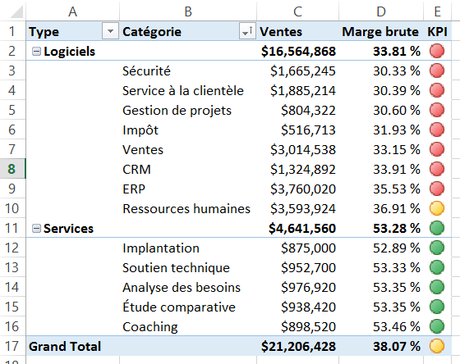Click the yellow KPI icon for Ressources humaines

tap(437, 208)
